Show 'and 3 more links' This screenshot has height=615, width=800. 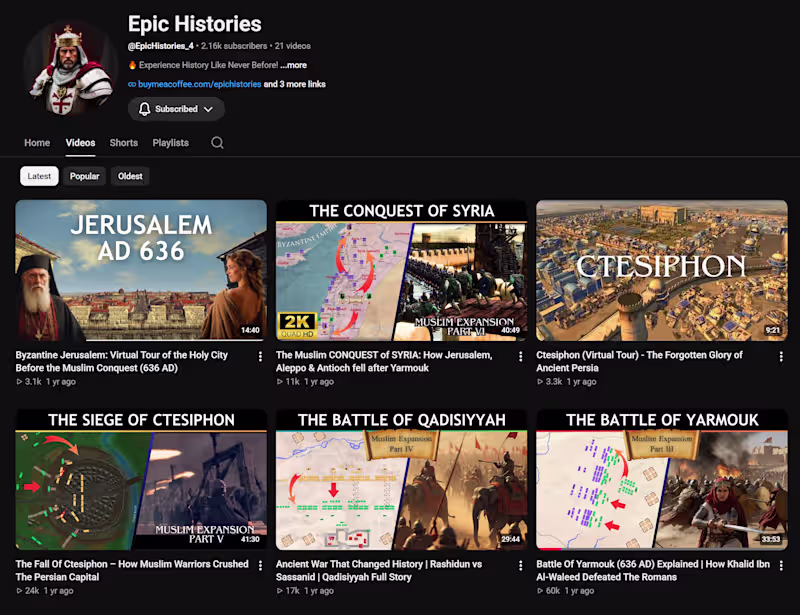(x=294, y=84)
